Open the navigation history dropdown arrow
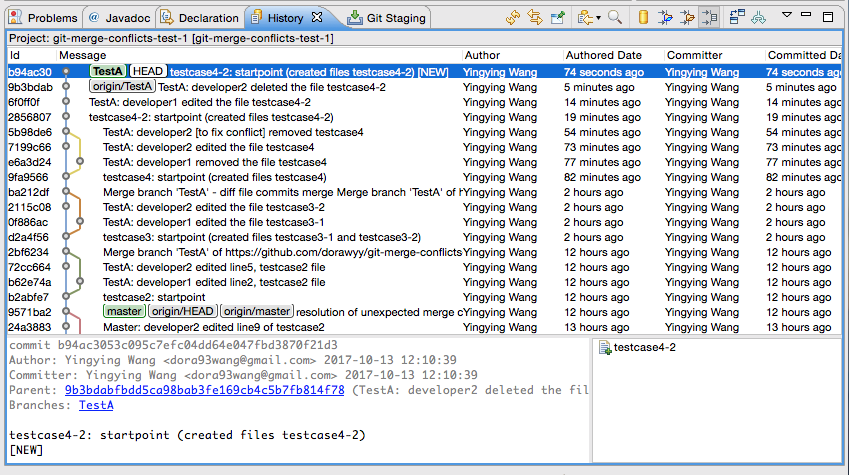849x475 pixels. point(598,18)
